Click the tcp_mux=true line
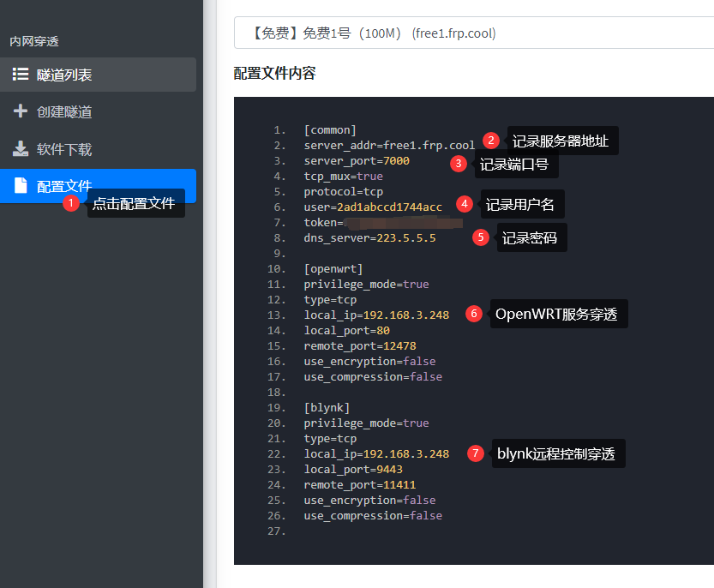 pyautogui.click(x=344, y=177)
